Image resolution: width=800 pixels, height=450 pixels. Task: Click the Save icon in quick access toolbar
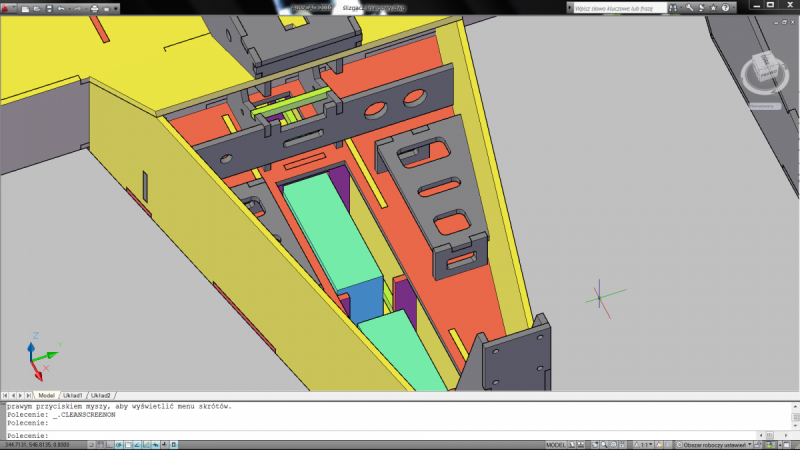47,8
